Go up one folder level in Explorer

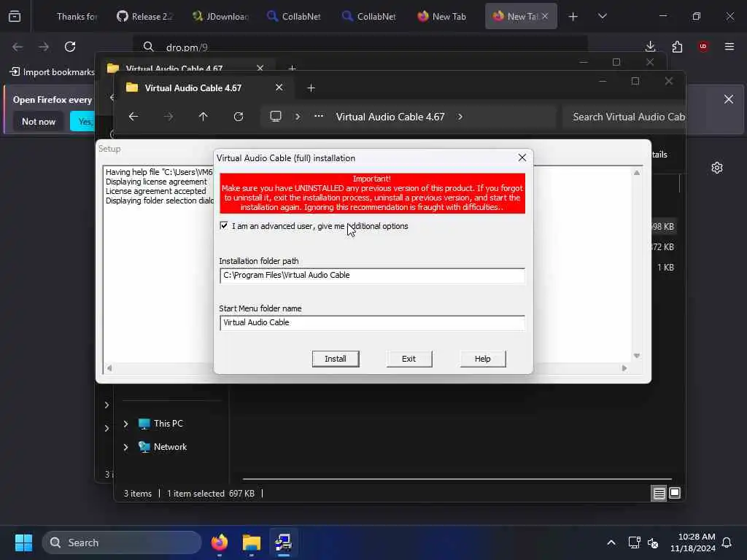[204, 117]
